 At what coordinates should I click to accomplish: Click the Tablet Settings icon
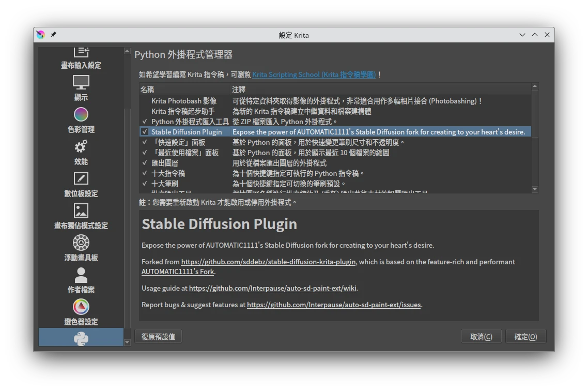coord(81,179)
